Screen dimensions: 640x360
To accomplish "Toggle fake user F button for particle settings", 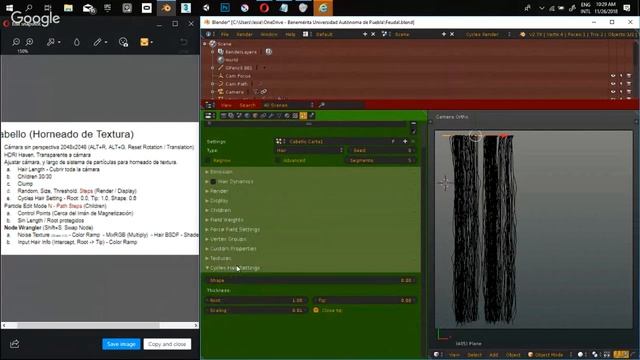I will [393, 141].
